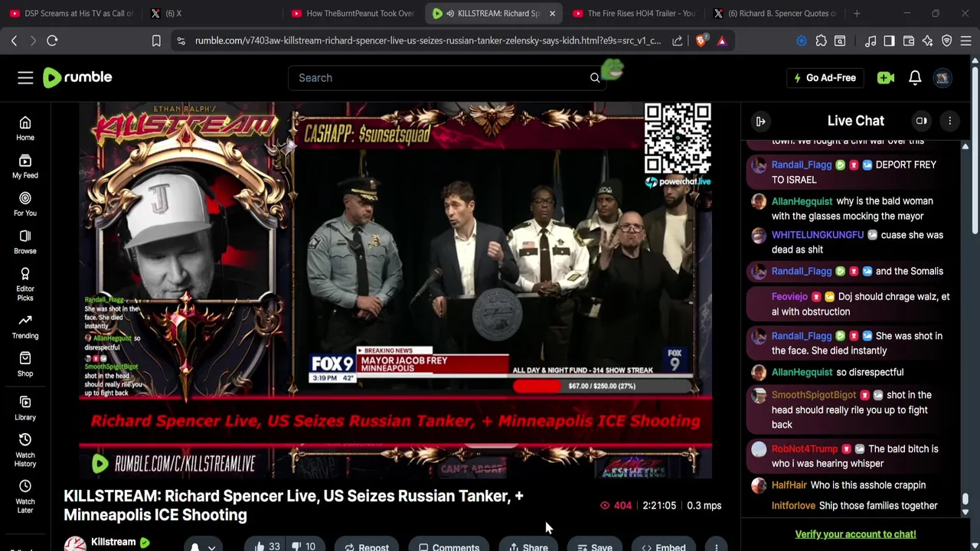
Task: Go back in browser history
Action: point(14,41)
